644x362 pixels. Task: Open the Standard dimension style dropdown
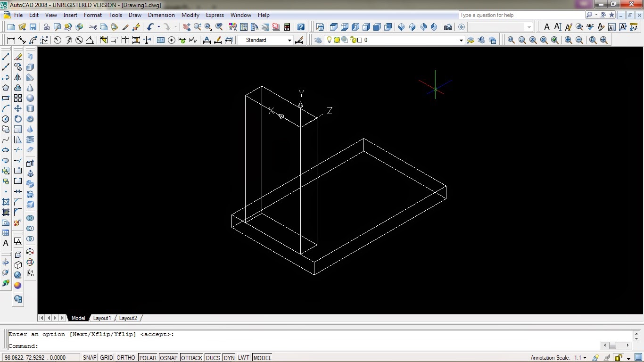pos(289,41)
